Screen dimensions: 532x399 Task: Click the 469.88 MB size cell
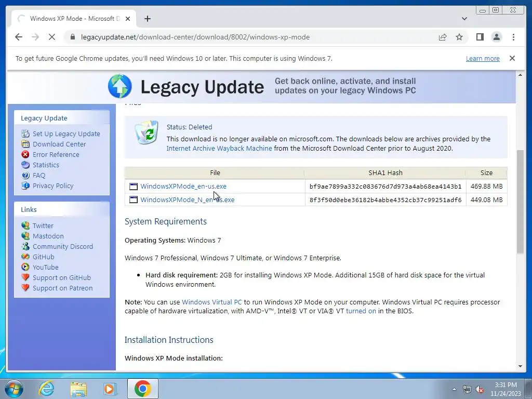pos(486,187)
